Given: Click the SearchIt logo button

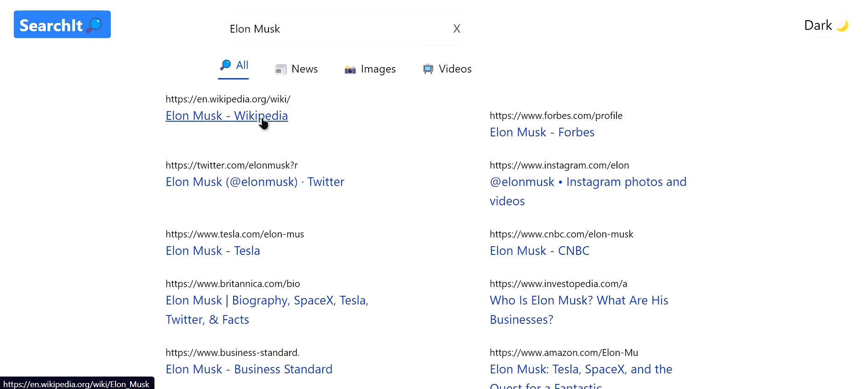Looking at the screenshot, I should (62, 24).
